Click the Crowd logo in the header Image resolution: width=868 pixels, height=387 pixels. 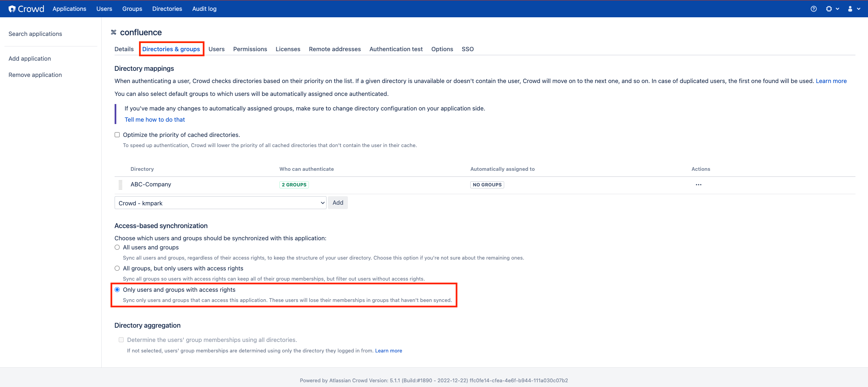point(26,9)
